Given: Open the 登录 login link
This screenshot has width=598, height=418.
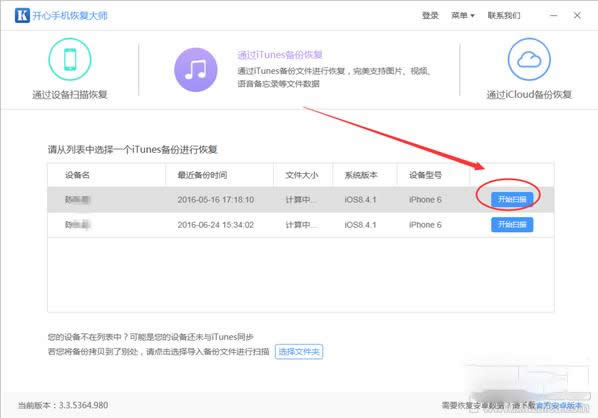Looking at the screenshot, I should (430, 16).
